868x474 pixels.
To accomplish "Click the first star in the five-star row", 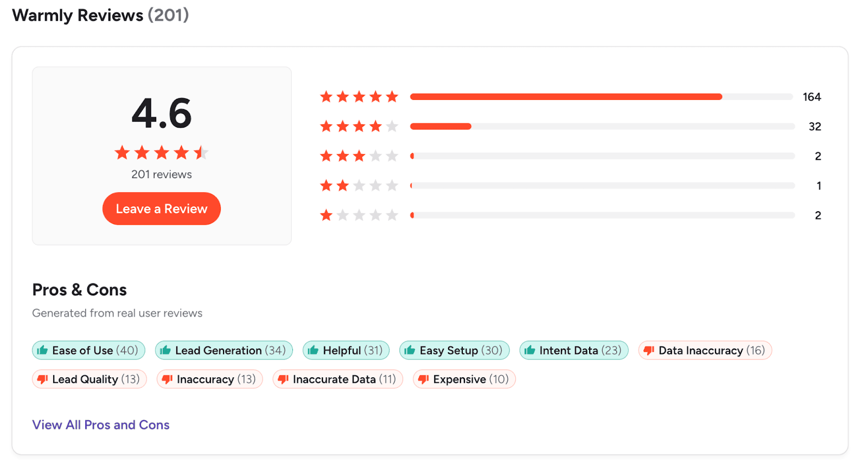I will (x=326, y=96).
